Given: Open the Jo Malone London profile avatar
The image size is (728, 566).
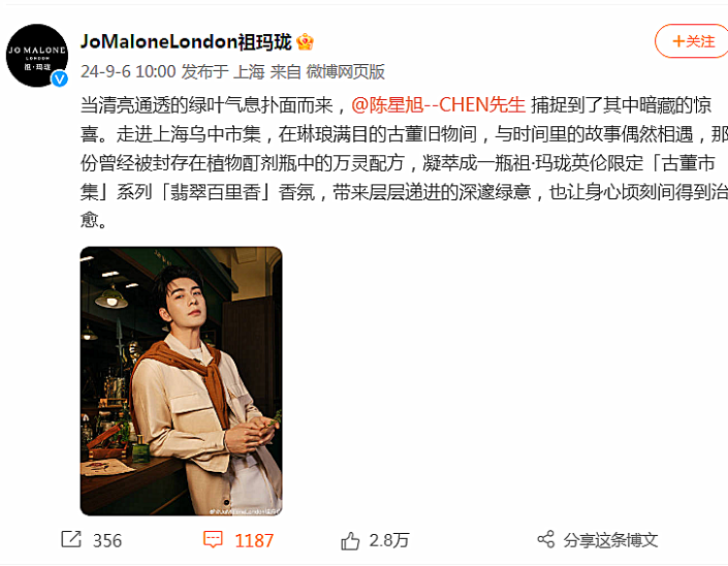Looking at the screenshot, I should click(37, 55).
